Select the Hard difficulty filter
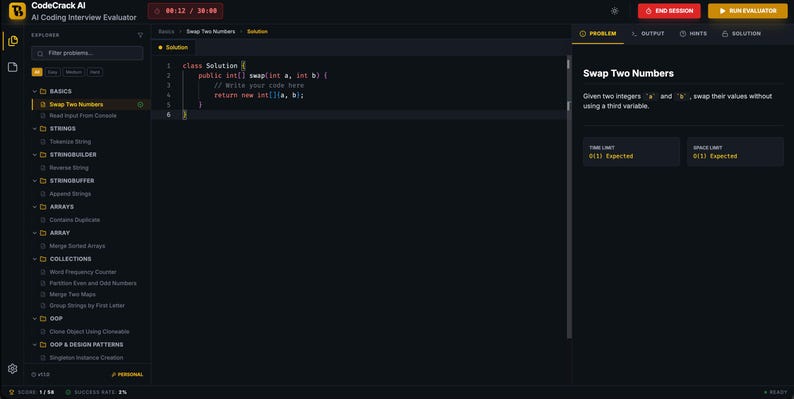The image size is (794, 399). pos(95,72)
